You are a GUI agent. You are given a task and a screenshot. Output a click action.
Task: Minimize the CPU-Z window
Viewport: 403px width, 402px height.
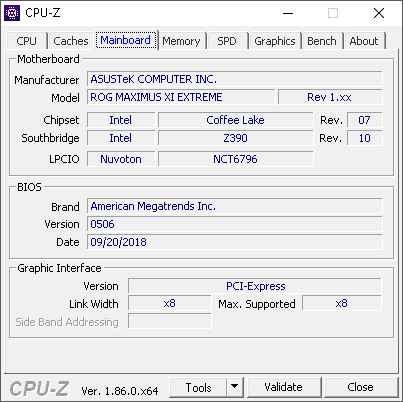click(288, 13)
